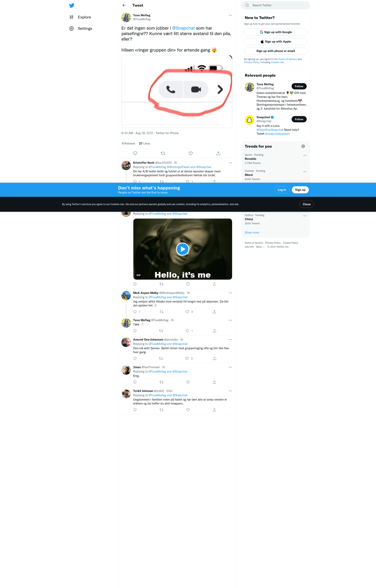Viewport: 376px width, 588px height.
Task: Like Torkil Johnsen's reply
Action: [x=188, y=410]
